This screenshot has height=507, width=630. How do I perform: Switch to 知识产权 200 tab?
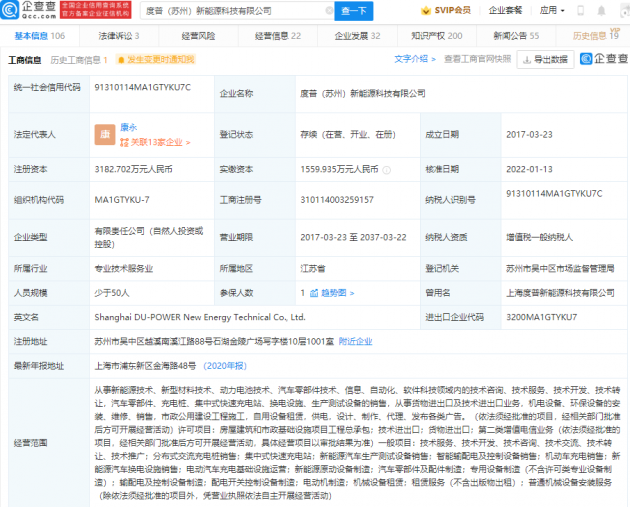437,36
